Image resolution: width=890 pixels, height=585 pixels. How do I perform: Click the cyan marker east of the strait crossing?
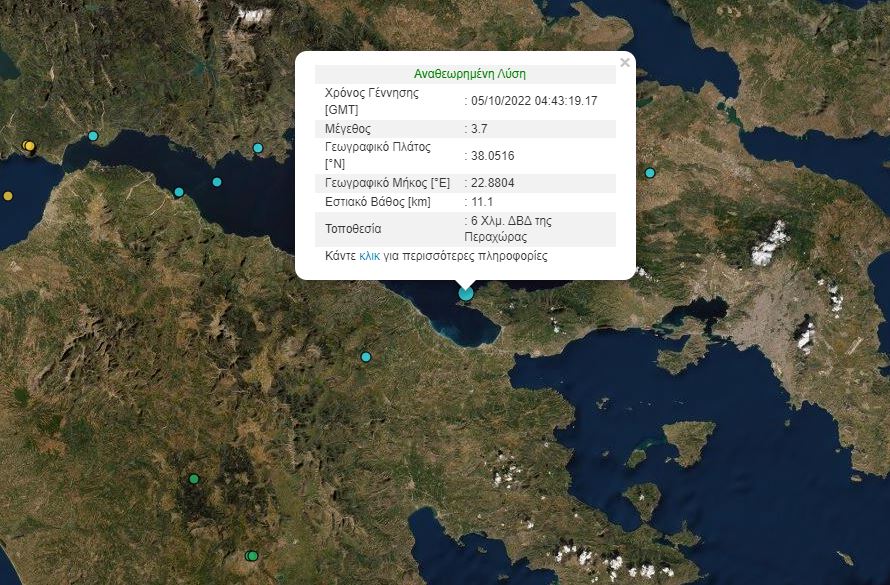257,149
